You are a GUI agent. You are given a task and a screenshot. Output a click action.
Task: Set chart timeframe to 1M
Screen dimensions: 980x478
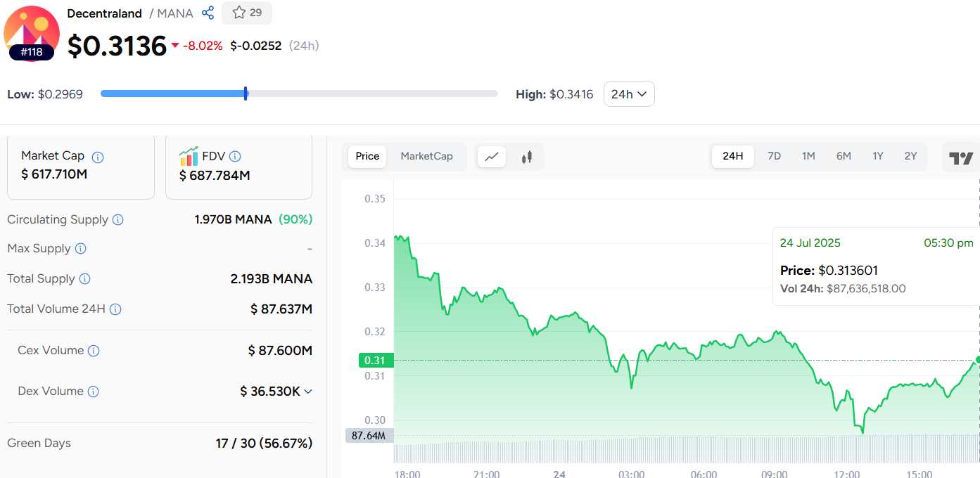[808, 156]
